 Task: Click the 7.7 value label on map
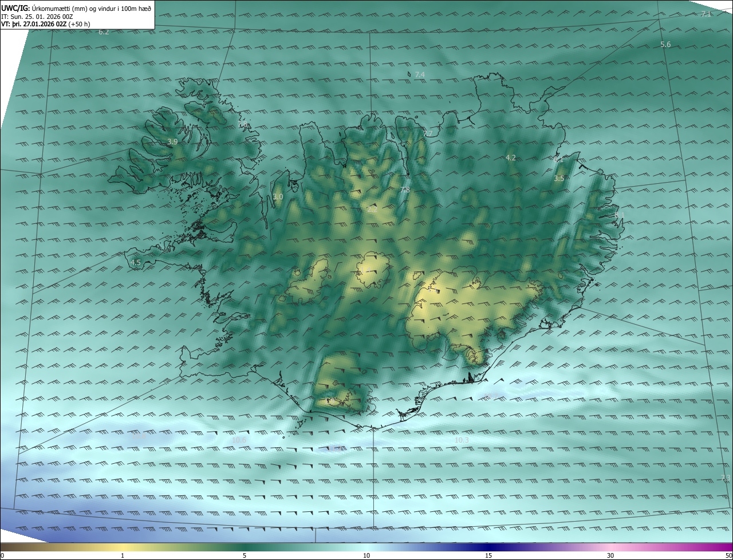tap(428, 133)
